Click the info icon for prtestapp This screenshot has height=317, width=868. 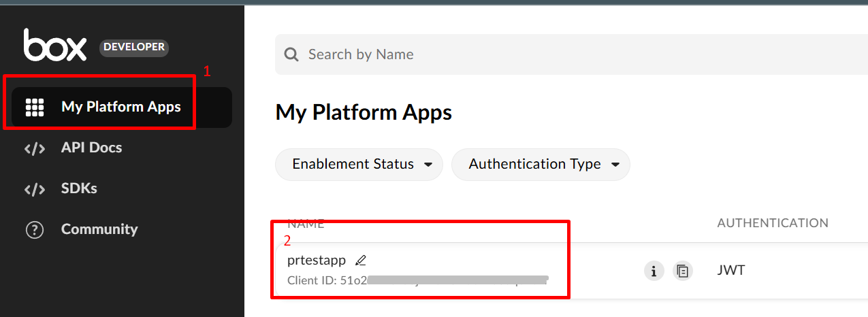(x=654, y=271)
